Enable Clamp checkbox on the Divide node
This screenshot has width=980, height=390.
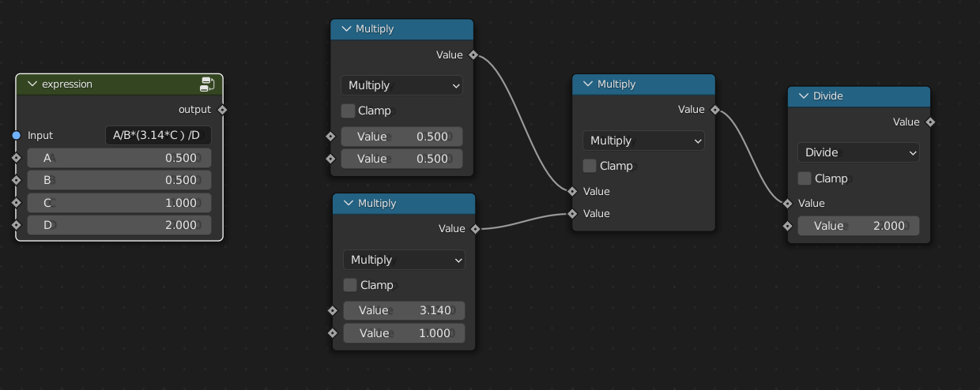click(805, 178)
